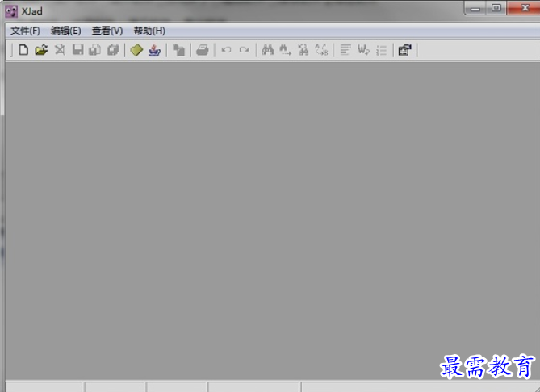
Task: Click the Save All stacked disks icon
Action: (x=113, y=50)
